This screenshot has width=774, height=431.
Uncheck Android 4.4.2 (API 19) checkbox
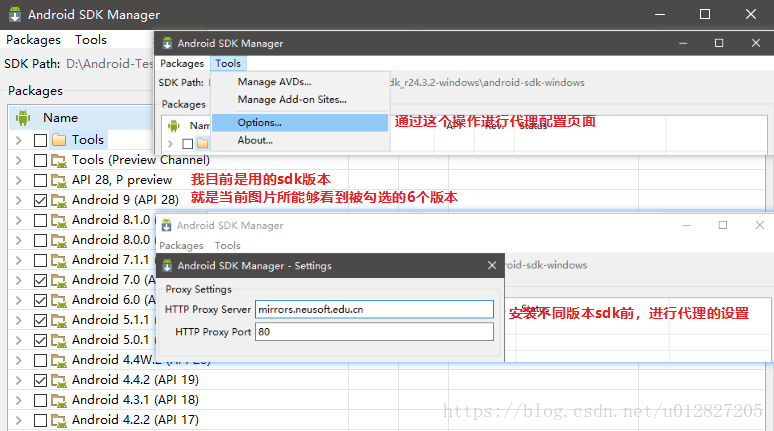click(40, 380)
